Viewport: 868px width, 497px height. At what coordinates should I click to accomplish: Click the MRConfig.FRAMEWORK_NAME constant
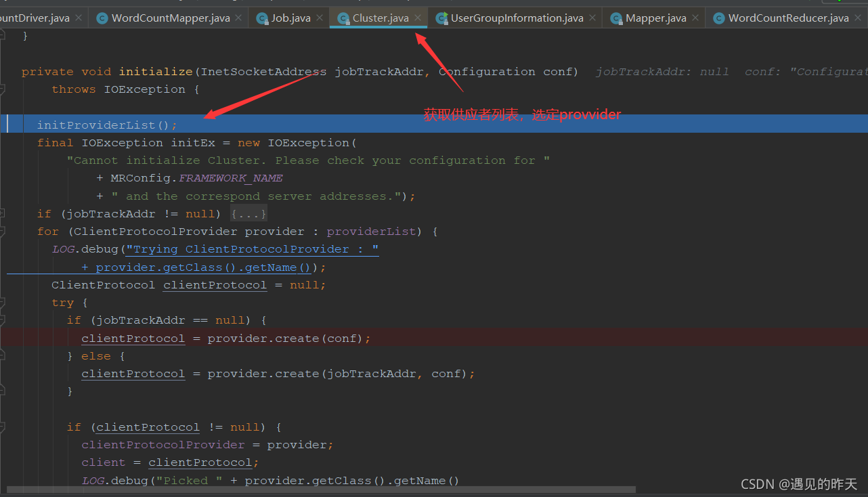pyautogui.click(x=197, y=178)
